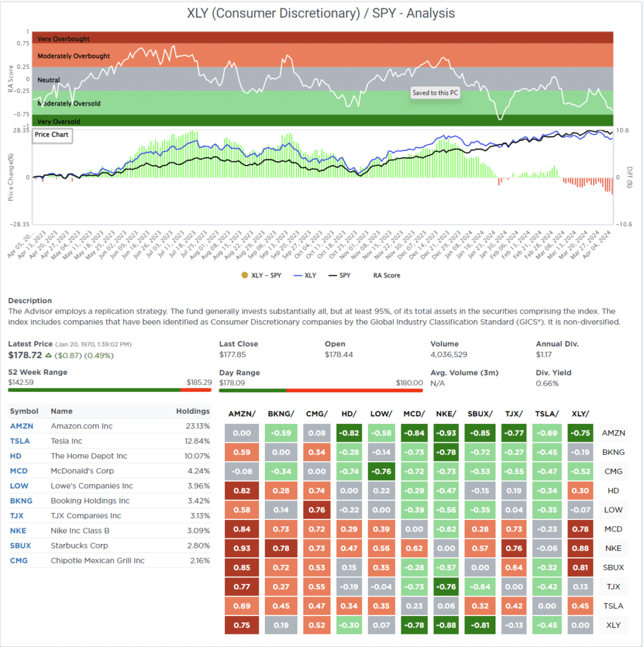Open the AMZN symbol link
Image resolution: width=644 pixels, height=647 pixels.
coord(21,426)
